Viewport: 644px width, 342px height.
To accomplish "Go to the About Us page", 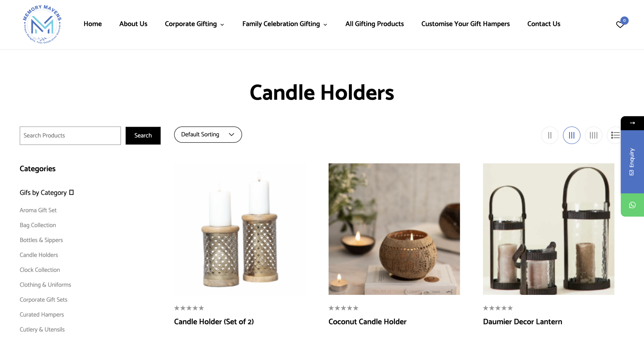I will pos(133,24).
